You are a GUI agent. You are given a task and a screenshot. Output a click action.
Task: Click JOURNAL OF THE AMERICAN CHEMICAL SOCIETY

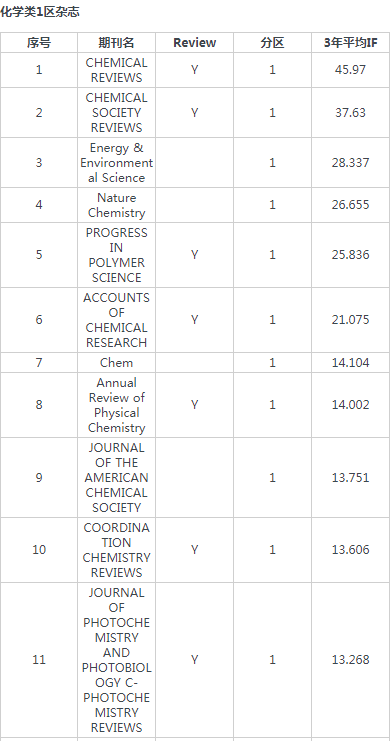116,477
